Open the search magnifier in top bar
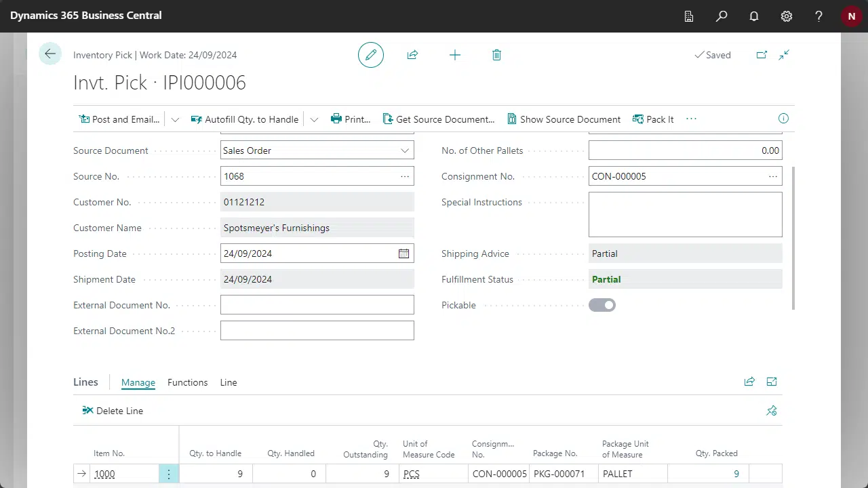 point(722,16)
